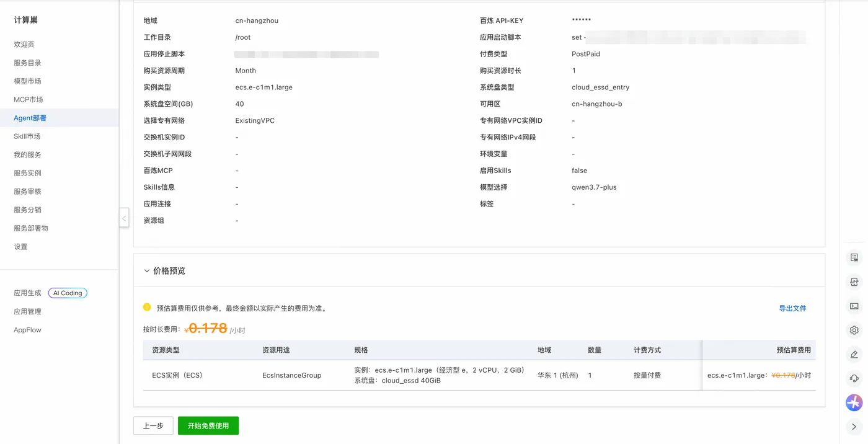Click the 按量付费 billing cell
This screenshot has height=444, width=868.
coord(647,375)
